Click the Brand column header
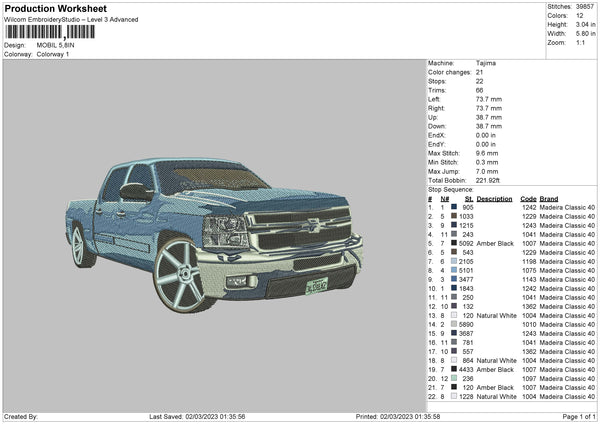Image resolution: width=600 pixels, height=424 pixels. point(550,198)
